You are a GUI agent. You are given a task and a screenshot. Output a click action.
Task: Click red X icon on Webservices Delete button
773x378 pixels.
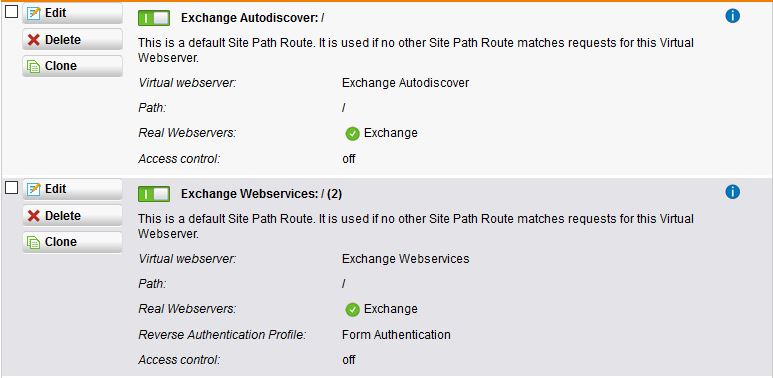coord(34,216)
